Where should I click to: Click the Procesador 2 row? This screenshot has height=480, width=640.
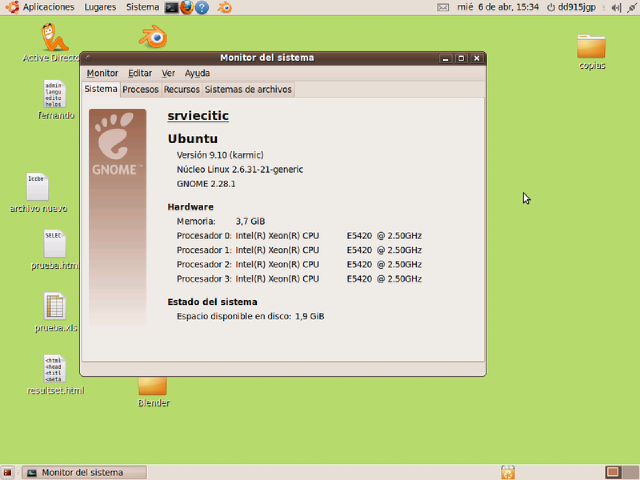pos(299,264)
